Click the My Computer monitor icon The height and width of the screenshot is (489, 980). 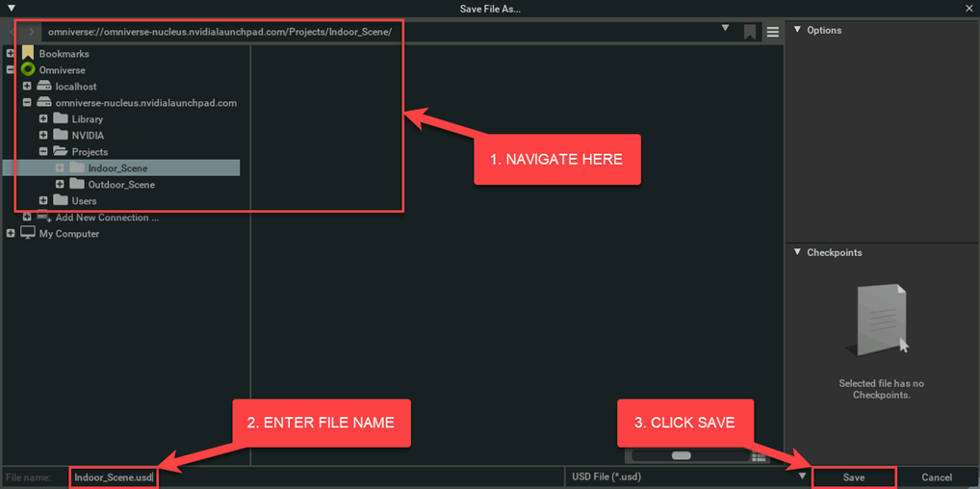point(28,234)
